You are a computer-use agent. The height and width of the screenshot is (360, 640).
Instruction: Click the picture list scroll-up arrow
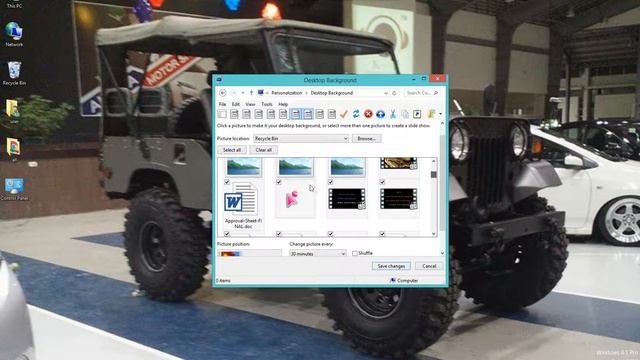434,162
